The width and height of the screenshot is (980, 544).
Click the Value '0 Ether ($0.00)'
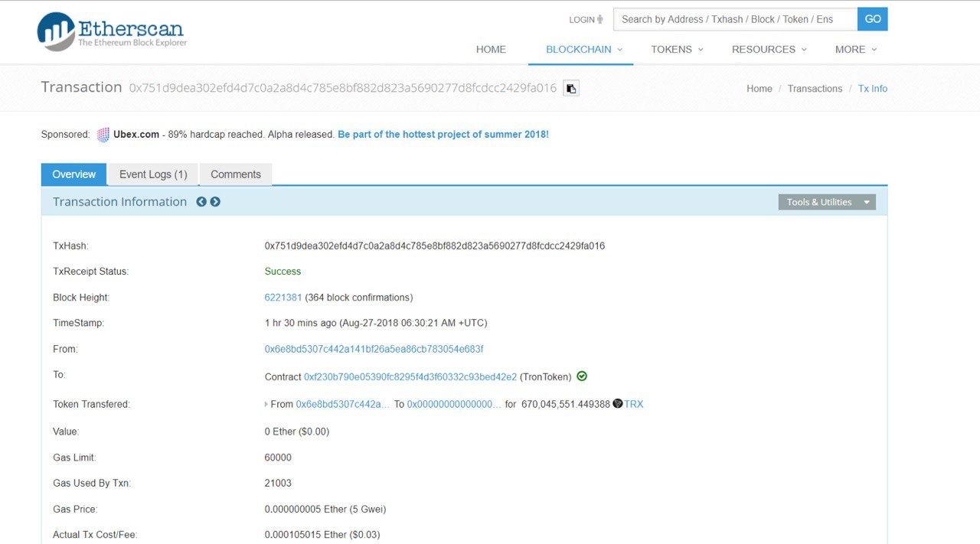297,432
